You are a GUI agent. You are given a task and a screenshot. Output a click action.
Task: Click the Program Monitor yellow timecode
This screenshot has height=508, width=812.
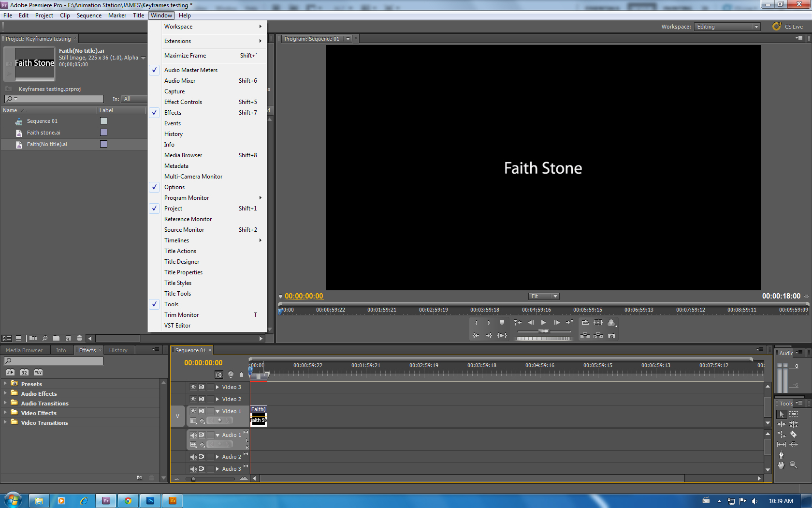click(304, 296)
